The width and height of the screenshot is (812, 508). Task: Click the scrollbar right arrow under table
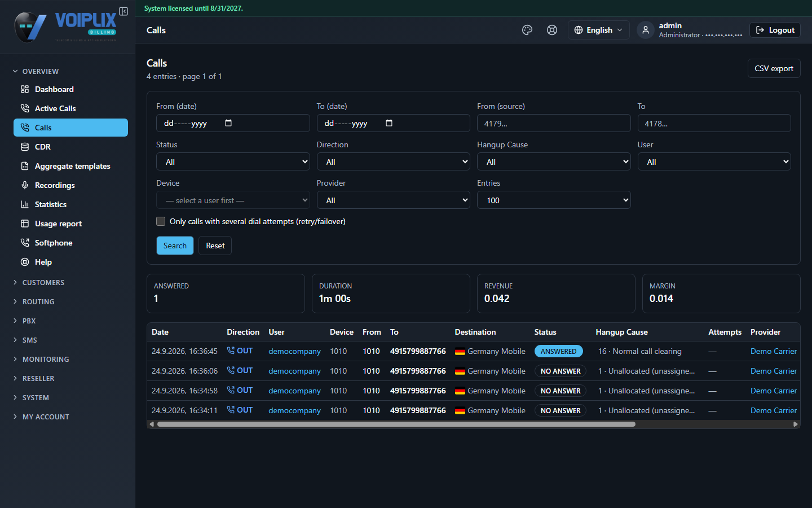point(796,424)
